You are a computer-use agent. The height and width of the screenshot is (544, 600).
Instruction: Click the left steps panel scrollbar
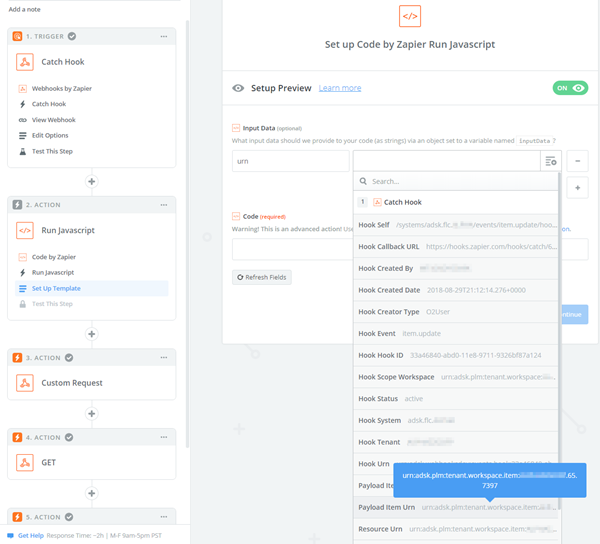coord(188,233)
